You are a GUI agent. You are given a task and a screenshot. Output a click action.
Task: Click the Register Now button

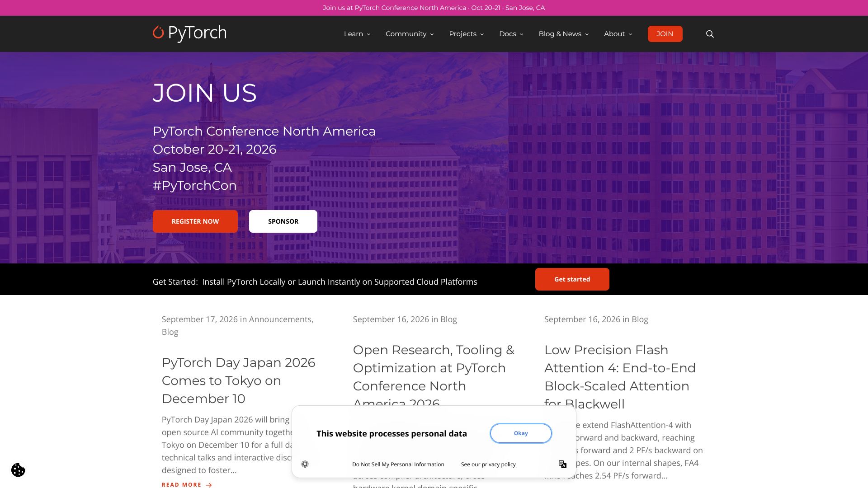coord(195,221)
